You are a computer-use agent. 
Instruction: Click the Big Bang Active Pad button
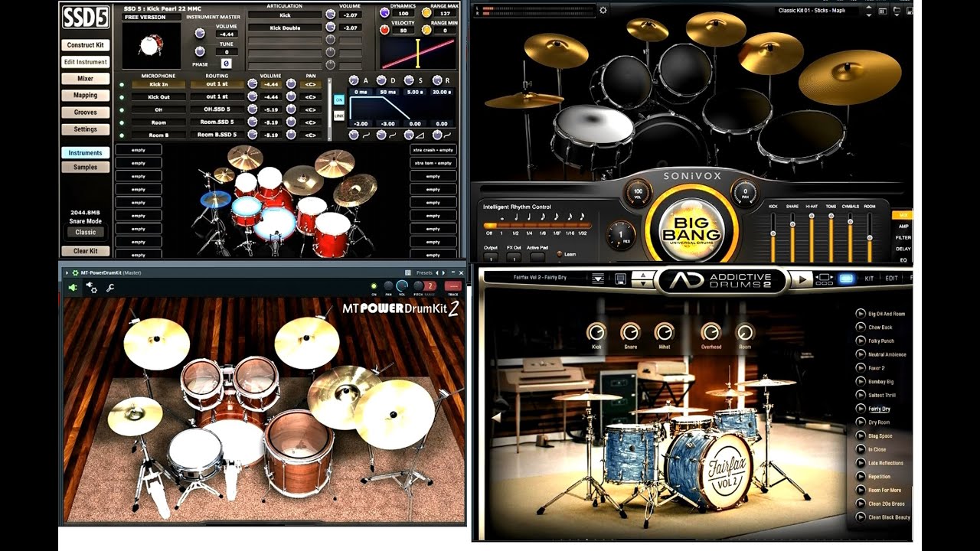coord(538,257)
